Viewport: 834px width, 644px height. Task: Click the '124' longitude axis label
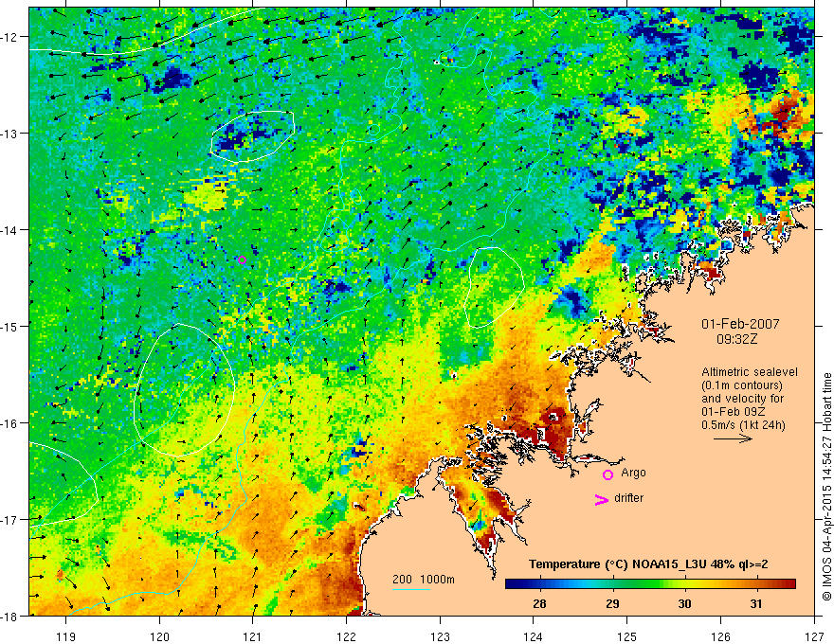(x=533, y=636)
